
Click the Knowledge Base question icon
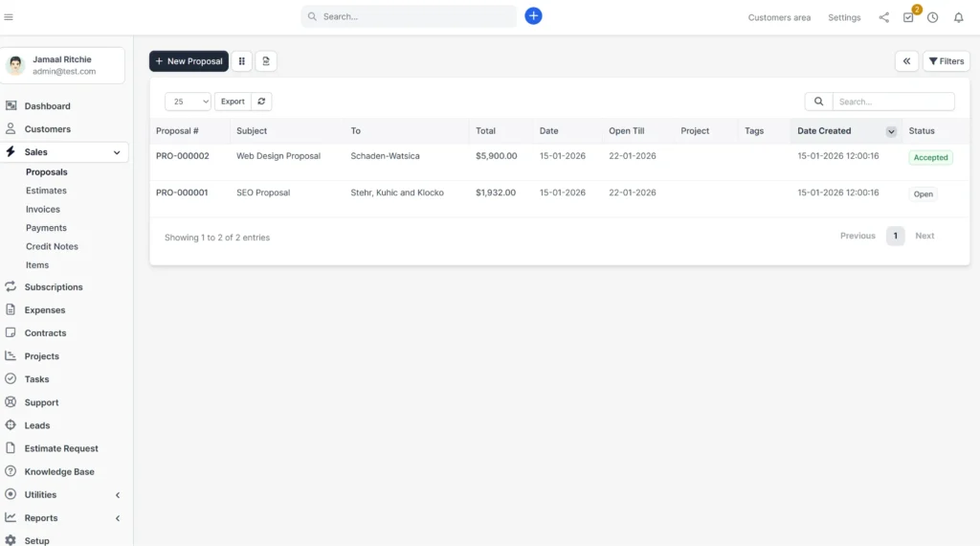11,471
